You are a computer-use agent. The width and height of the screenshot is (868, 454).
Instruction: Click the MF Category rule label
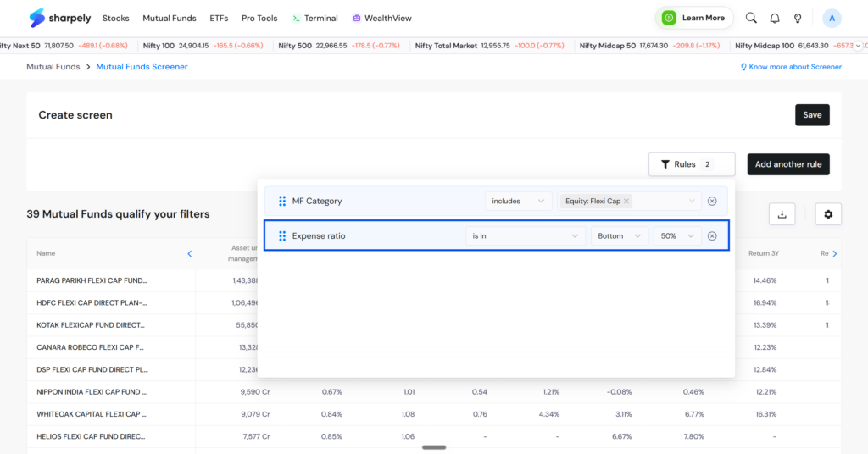(x=317, y=202)
